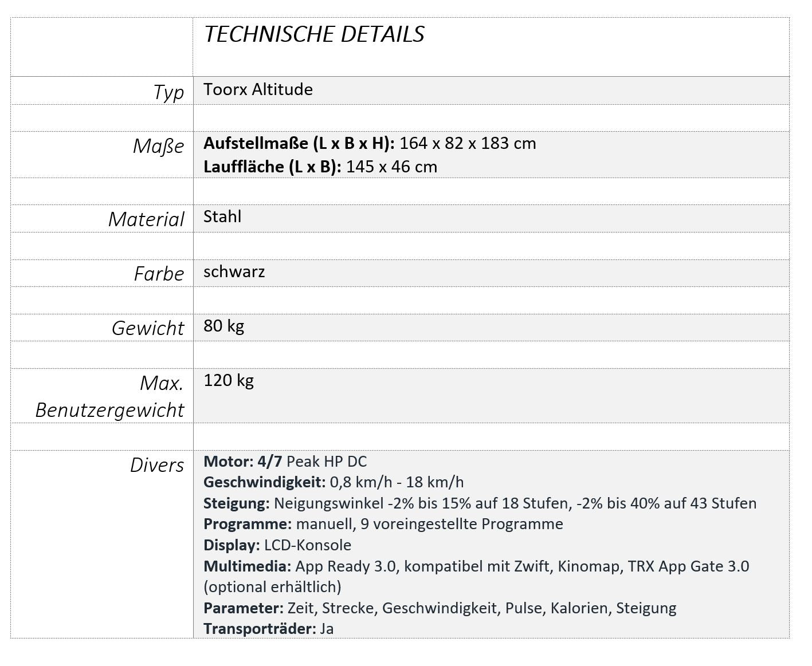Select the Toorx Altitude cell text
Image resolution: width=812 pixels, height=666 pixels.
coord(258,90)
